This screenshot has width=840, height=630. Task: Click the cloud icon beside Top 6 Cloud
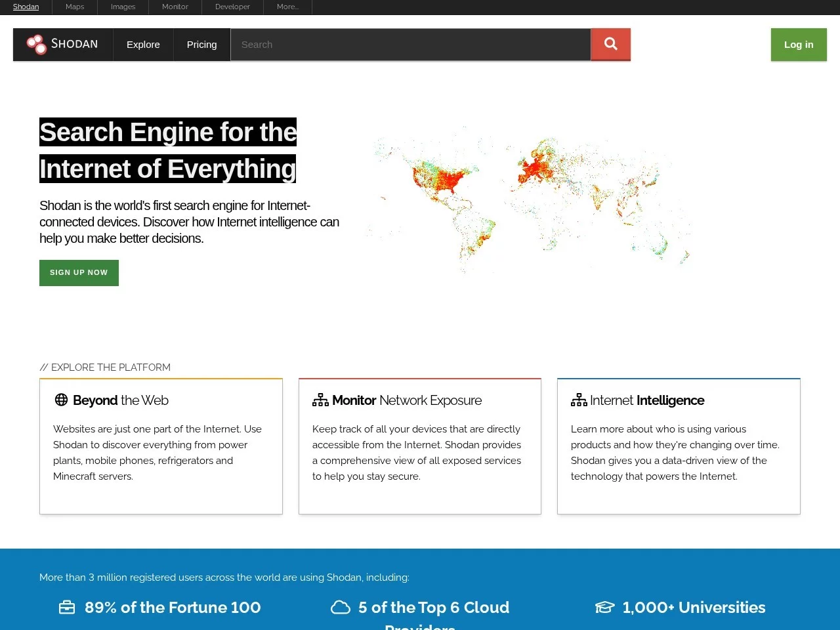(x=341, y=608)
